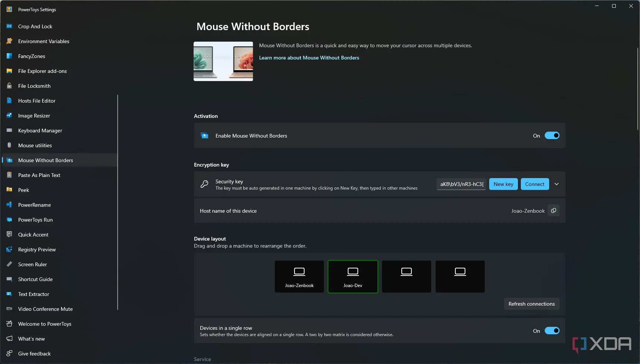The height and width of the screenshot is (364, 640).
Task: Generate a New key
Action: point(503,184)
